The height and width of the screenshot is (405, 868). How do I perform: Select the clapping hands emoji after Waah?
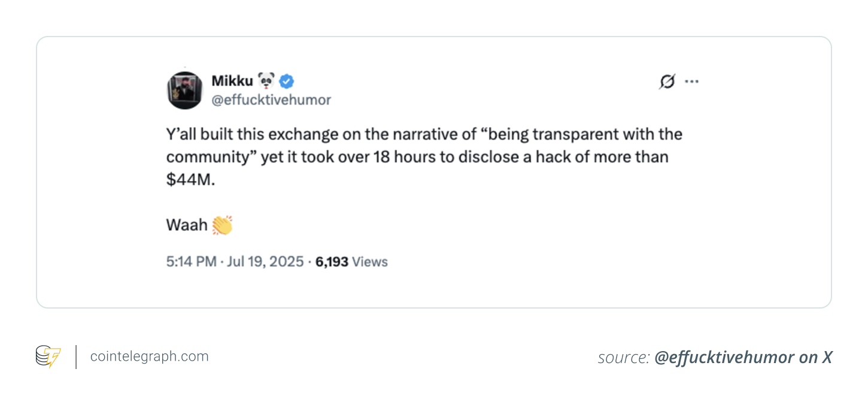[223, 225]
